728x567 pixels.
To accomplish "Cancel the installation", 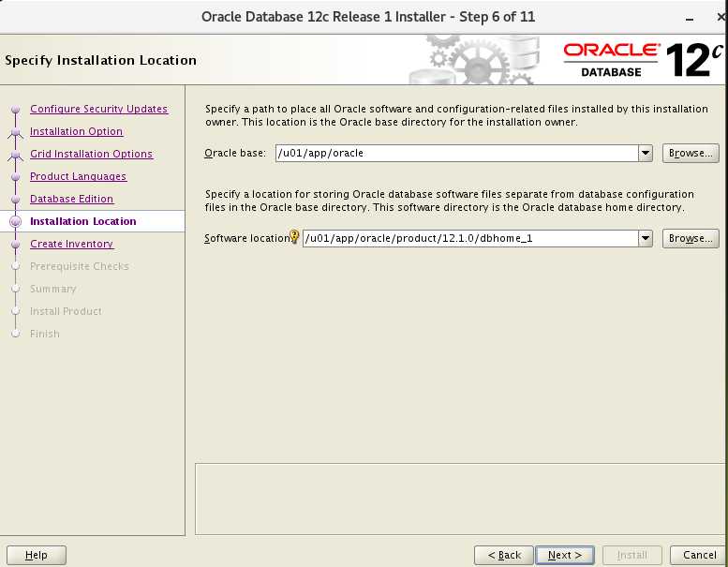I will click(699, 555).
